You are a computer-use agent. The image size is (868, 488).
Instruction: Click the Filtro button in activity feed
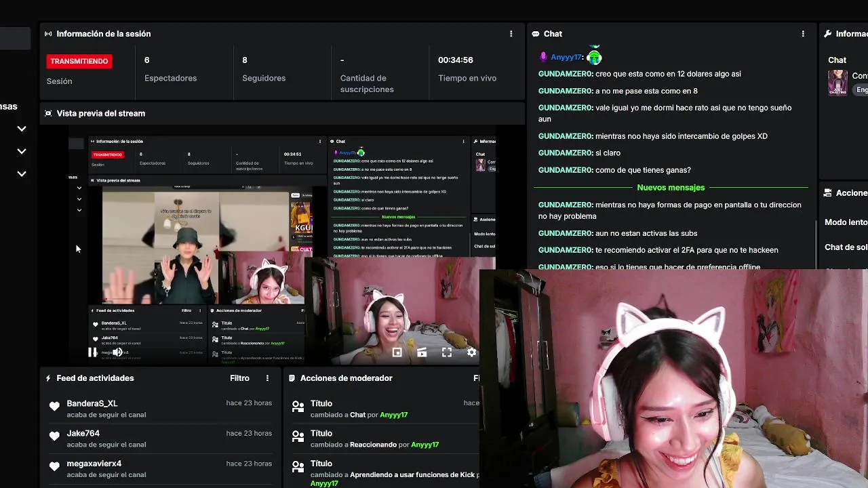click(x=239, y=378)
